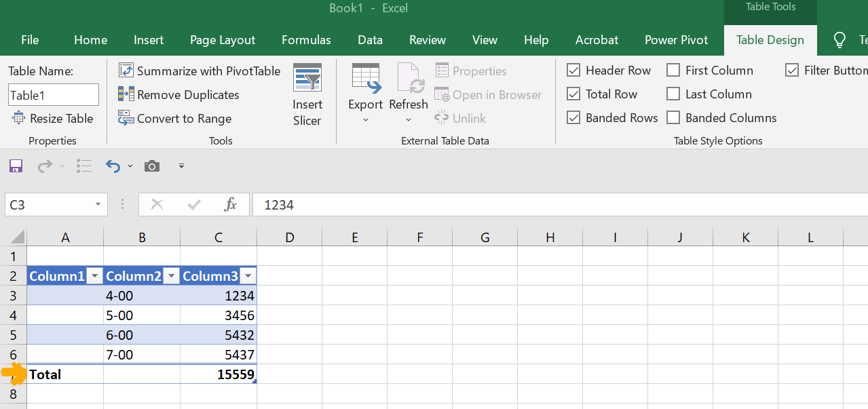Open the Name Box dropdown arrow
868x409 pixels.
(98, 204)
